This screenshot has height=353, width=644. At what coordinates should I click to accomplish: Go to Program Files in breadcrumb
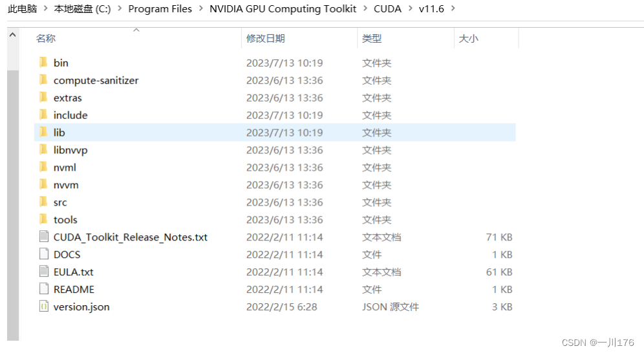point(160,8)
